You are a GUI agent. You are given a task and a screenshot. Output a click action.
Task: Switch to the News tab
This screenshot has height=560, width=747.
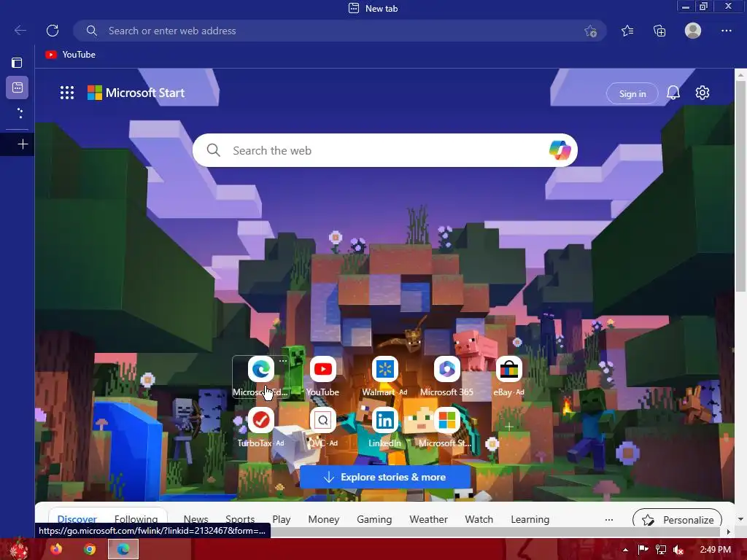point(196,519)
